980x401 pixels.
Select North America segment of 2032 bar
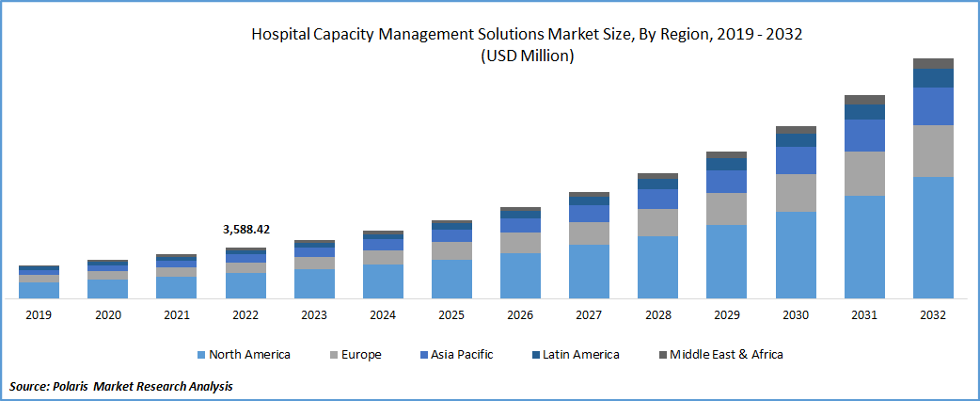tap(933, 238)
